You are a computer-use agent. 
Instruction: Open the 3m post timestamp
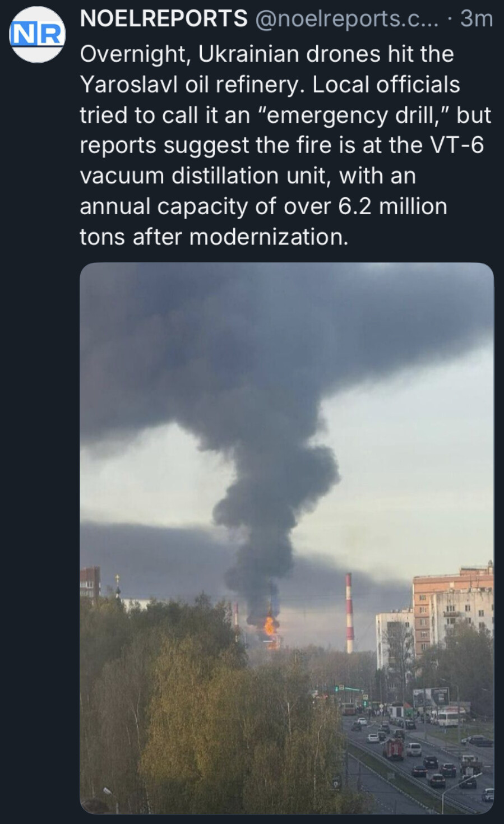(476, 19)
